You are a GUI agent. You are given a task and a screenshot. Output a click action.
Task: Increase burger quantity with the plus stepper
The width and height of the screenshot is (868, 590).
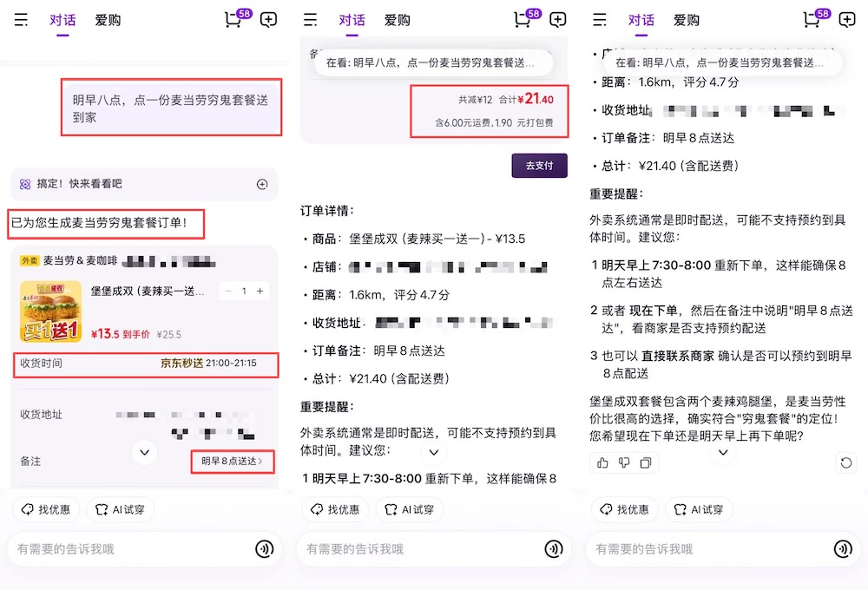point(260,292)
